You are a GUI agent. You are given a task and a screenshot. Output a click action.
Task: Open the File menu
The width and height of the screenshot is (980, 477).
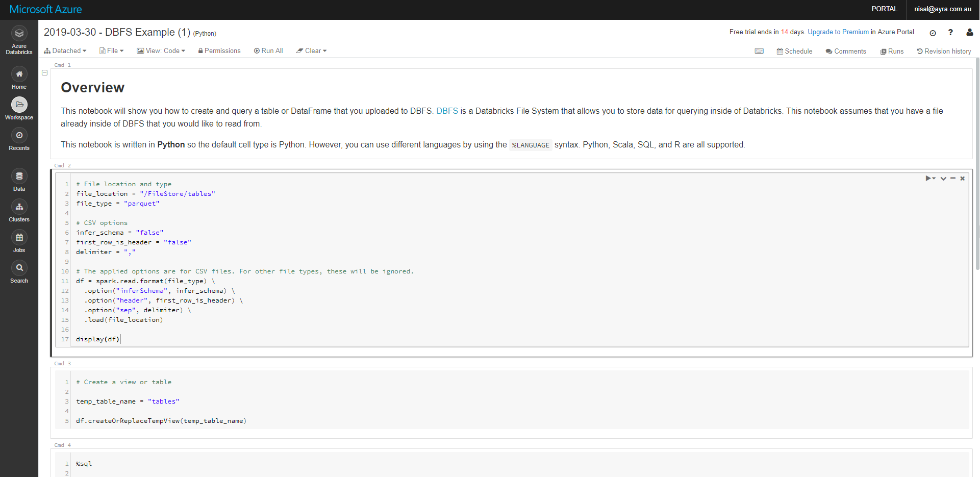[112, 51]
